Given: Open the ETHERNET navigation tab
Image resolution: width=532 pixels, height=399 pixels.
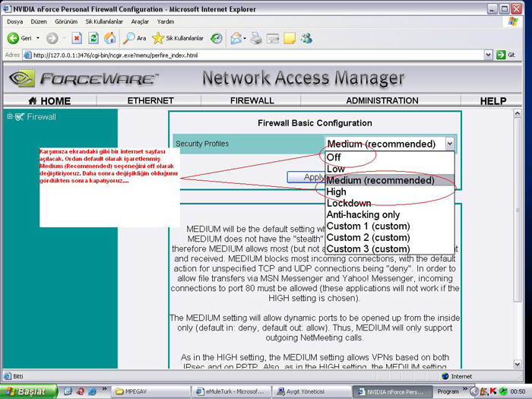Looking at the screenshot, I should coord(150,101).
